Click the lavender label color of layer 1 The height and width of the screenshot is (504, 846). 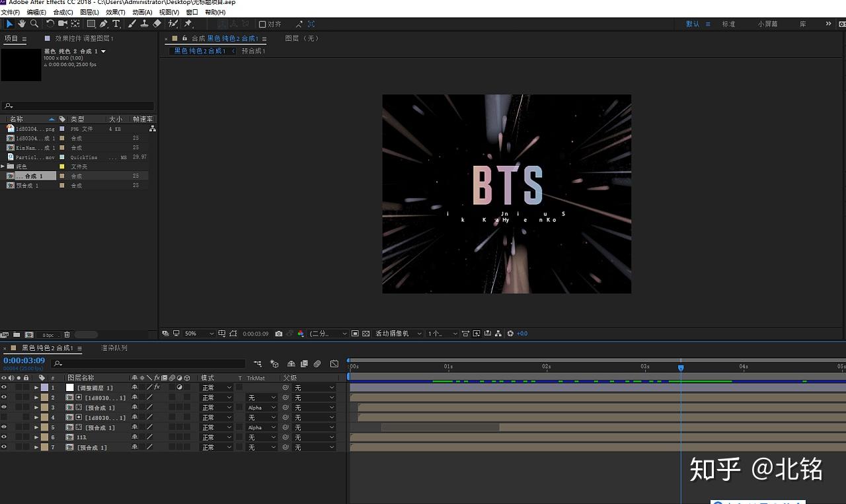44,388
